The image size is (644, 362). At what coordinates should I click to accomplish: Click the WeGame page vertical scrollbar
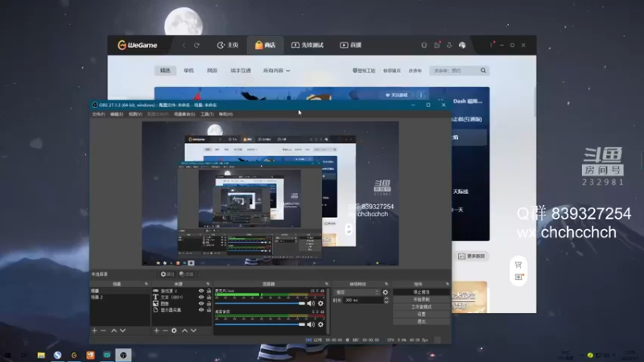coord(535,101)
